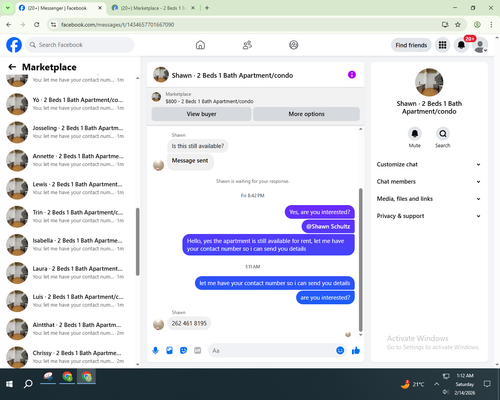
Task: Open the Groups icon in top navigation
Action: tap(294, 45)
